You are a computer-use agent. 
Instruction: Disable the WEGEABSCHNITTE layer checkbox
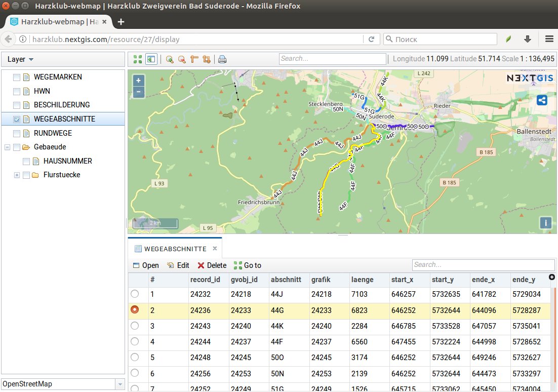[x=17, y=119]
